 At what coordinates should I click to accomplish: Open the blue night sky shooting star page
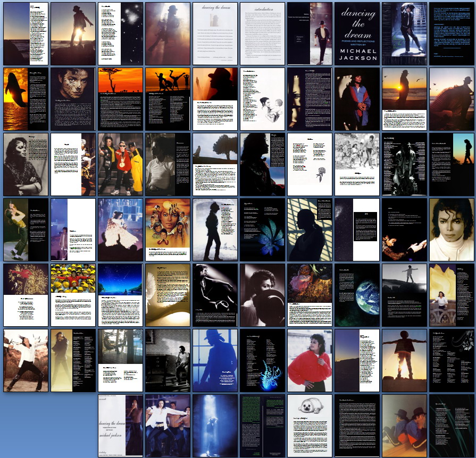[x=120, y=295]
